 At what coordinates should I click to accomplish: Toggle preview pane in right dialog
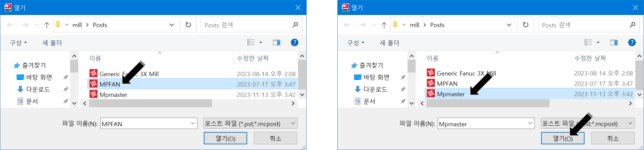(x=614, y=42)
